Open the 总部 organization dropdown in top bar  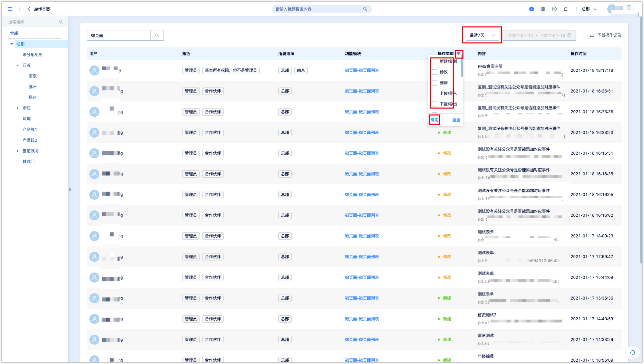click(589, 9)
